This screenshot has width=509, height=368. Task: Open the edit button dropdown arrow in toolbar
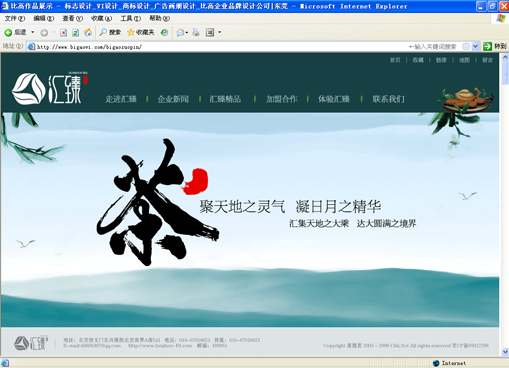[219, 32]
